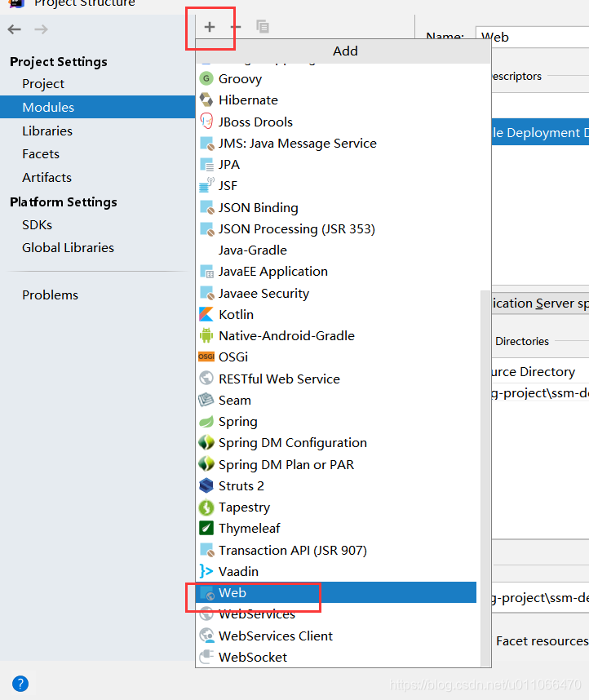Click the Seam icon in Add list
Viewport: 589px width, 700px height.
click(x=206, y=400)
